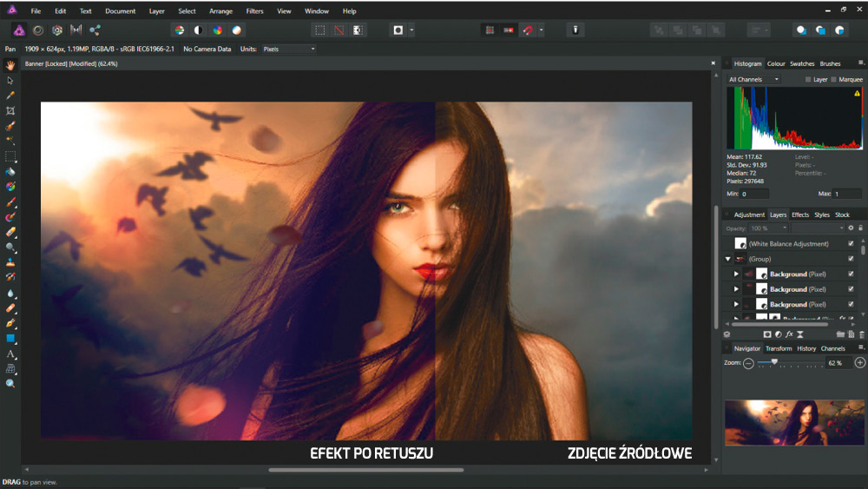
Task: Click the Select All toolbar icon
Action: pyautogui.click(x=320, y=30)
